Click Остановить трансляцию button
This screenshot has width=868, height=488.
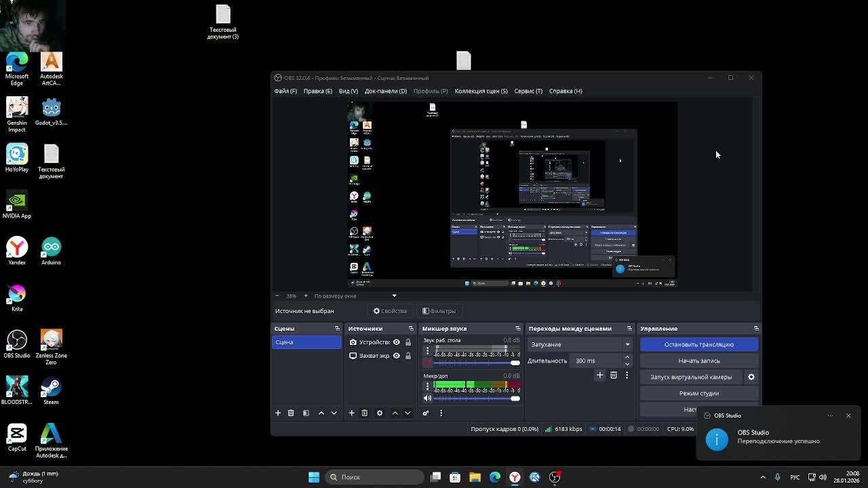[x=698, y=344]
